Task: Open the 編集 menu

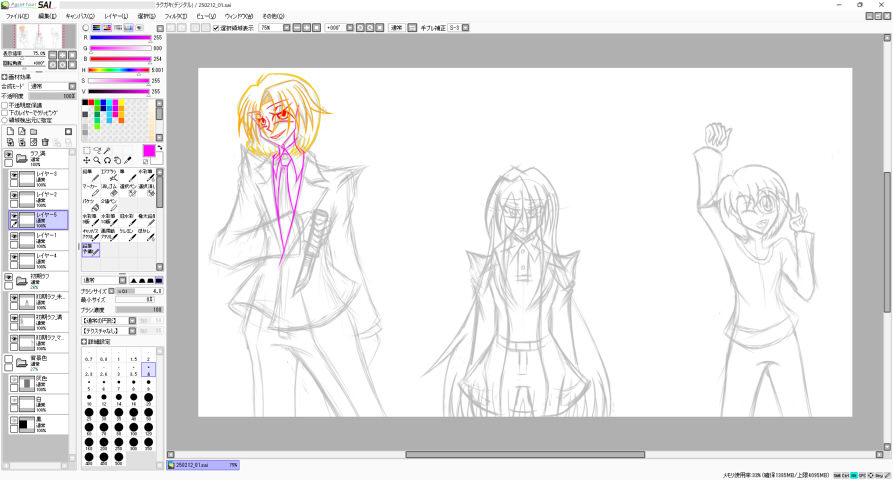Action: [47, 17]
